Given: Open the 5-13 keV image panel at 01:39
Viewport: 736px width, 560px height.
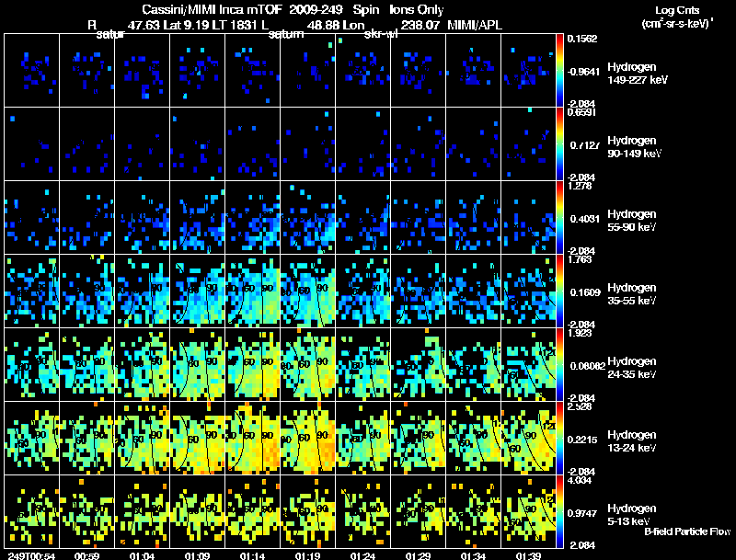Looking at the screenshot, I should pos(528,512).
